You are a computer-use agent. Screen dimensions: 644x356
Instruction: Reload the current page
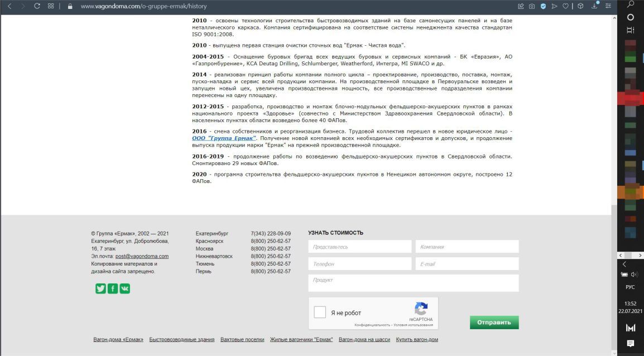coord(37,6)
